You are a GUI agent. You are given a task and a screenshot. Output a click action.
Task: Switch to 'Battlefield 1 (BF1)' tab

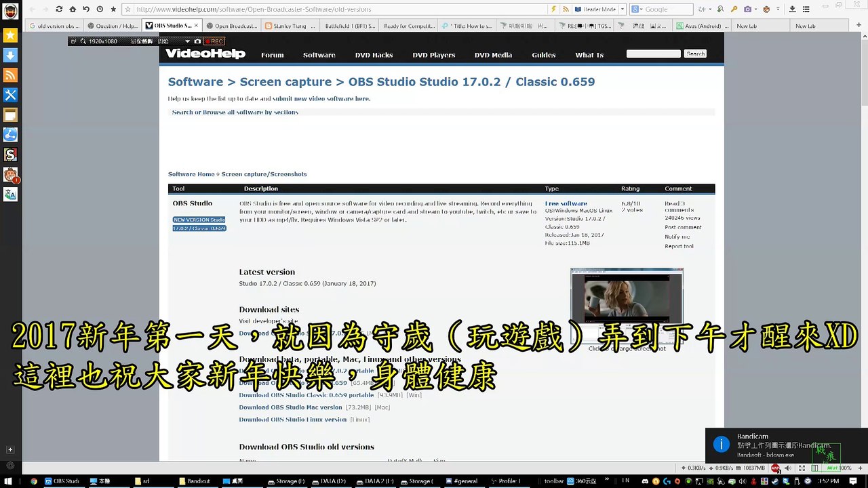350,26
